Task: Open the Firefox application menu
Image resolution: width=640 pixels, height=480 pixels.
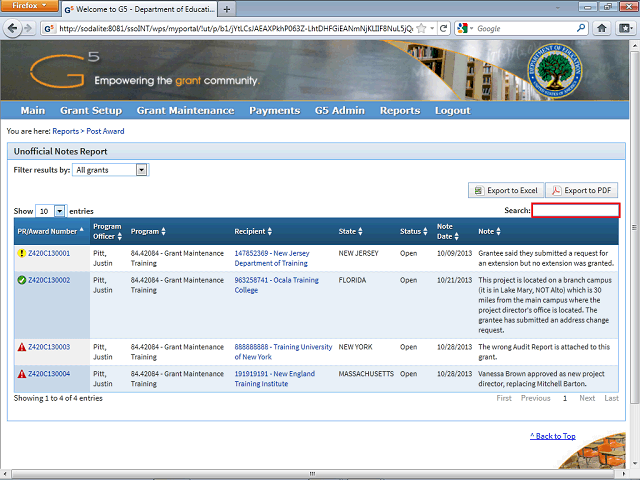Action: (30, 7)
